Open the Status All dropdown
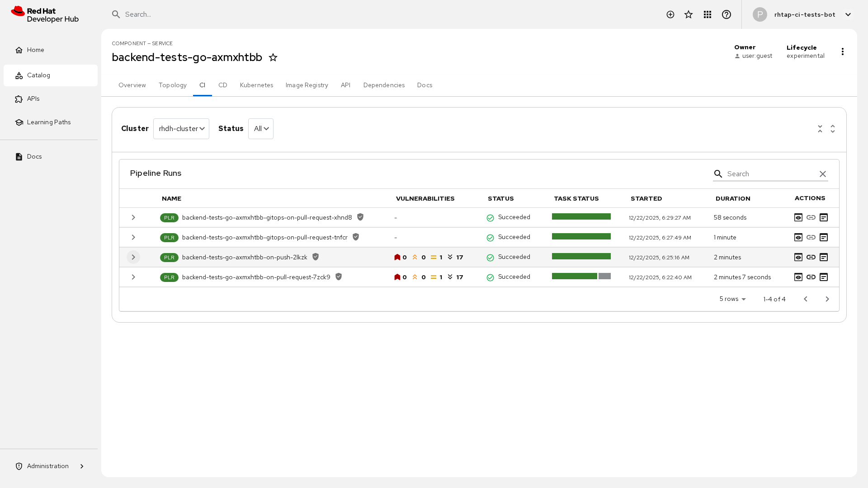The height and width of the screenshot is (488, 868). point(261,129)
